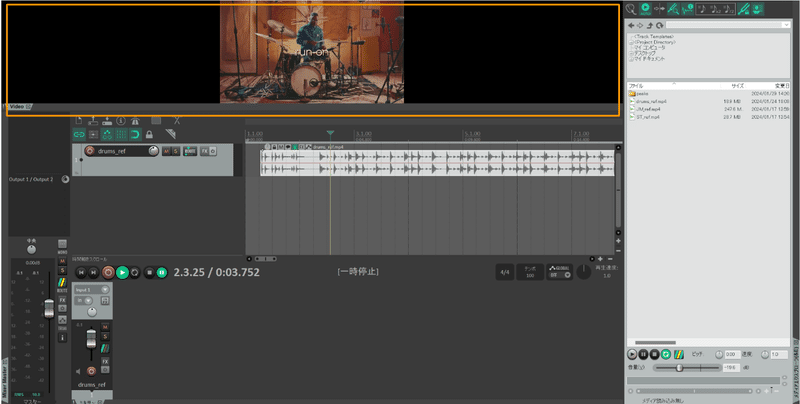
Task: Go to project start transport button
Action: (x=81, y=273)
